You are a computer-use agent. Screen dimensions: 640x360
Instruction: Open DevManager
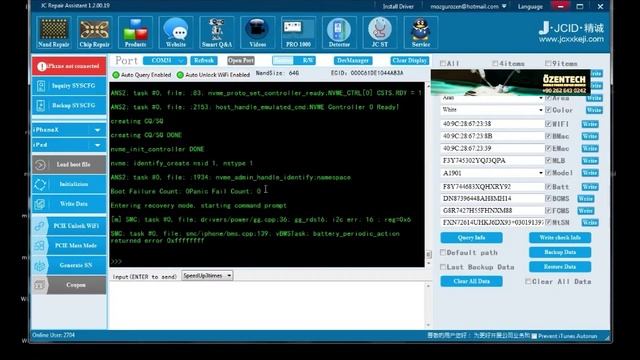point(353,60)
